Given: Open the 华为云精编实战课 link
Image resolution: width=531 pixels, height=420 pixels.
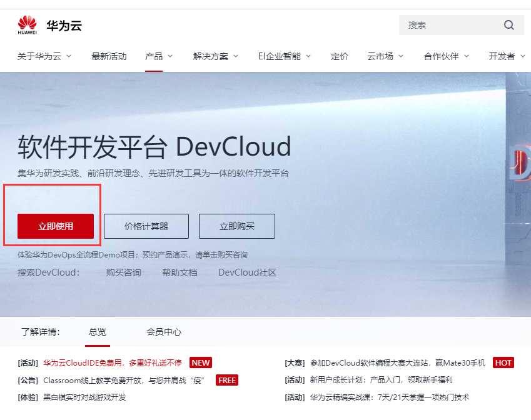Looking at the screenshot, I should (390, 397).
